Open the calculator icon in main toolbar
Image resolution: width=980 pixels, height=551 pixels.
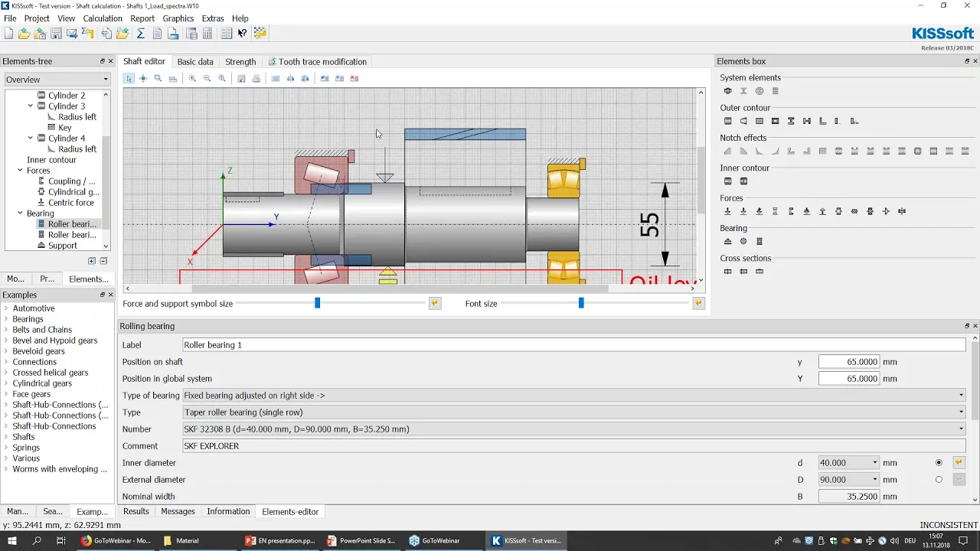click(x=207, y=34)
